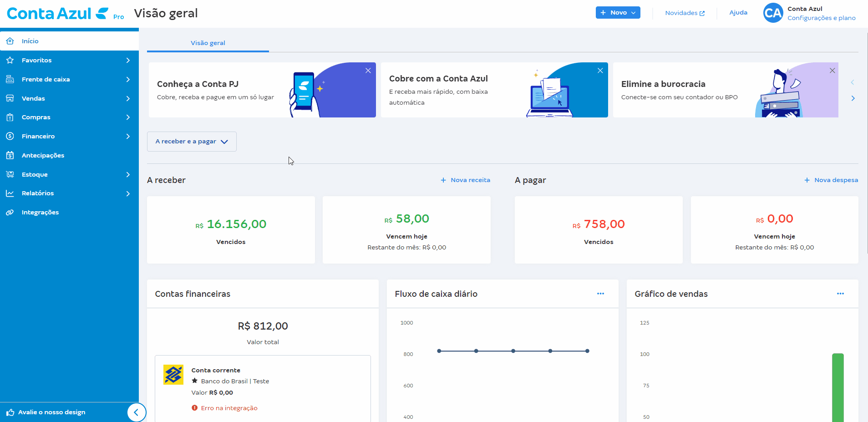Click Nova receita link text
The width and height of the screenshot is (868, 422).
(x=471, y=180)
